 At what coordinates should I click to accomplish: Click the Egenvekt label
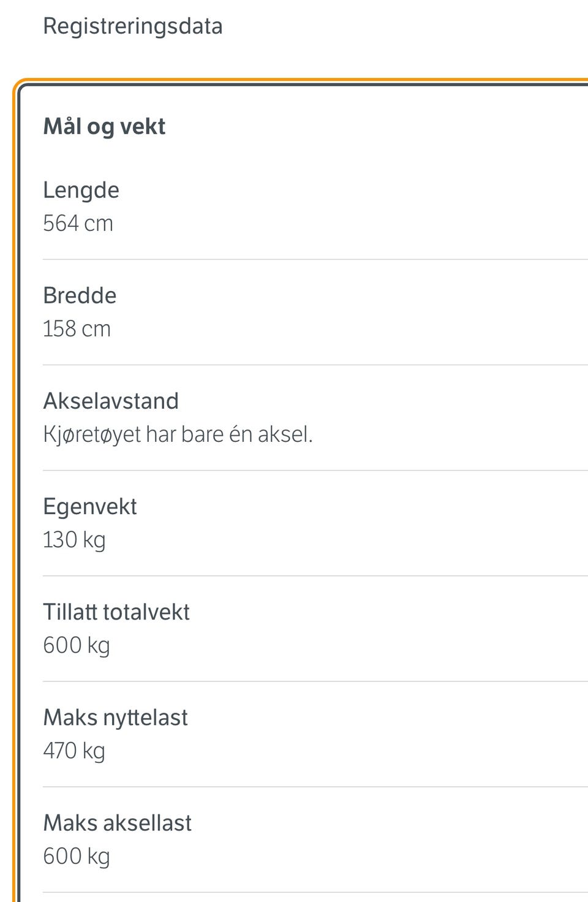[90, 507]
